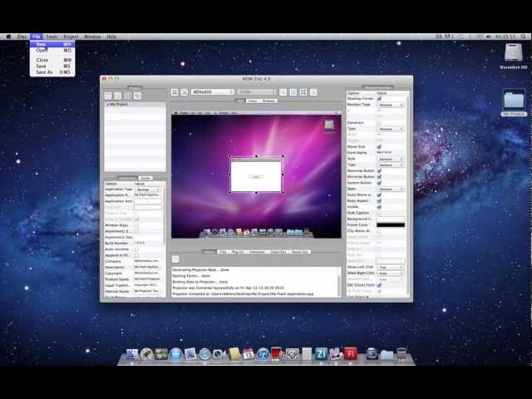Switch to the Forms tab
The width and height of the screenshot is (532, 399).
click(x=145, y=178)
